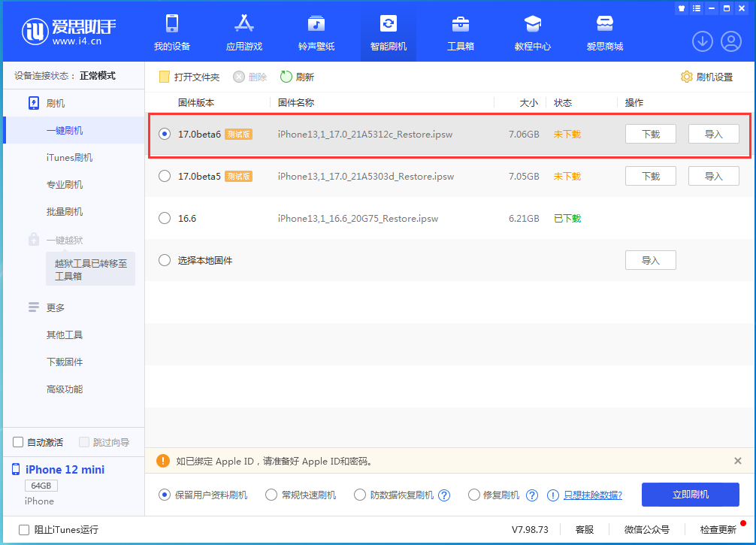Image resolution: width=756 pixels, height=545 pixels.
Task: Open the 工具箱 toolbox
Action: pyautogui.click(x=460, y=32)
